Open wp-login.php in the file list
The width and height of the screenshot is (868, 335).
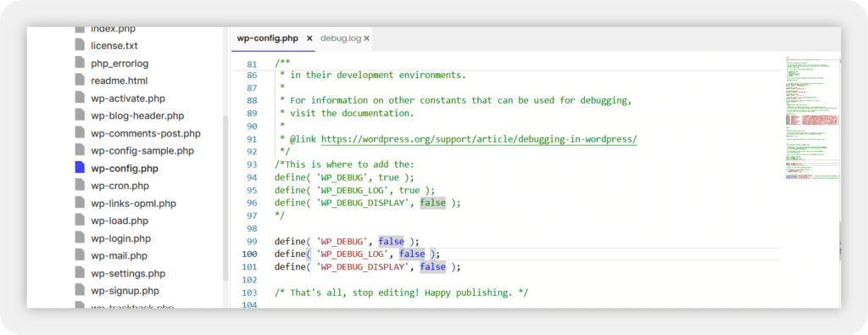coord(120,238)
